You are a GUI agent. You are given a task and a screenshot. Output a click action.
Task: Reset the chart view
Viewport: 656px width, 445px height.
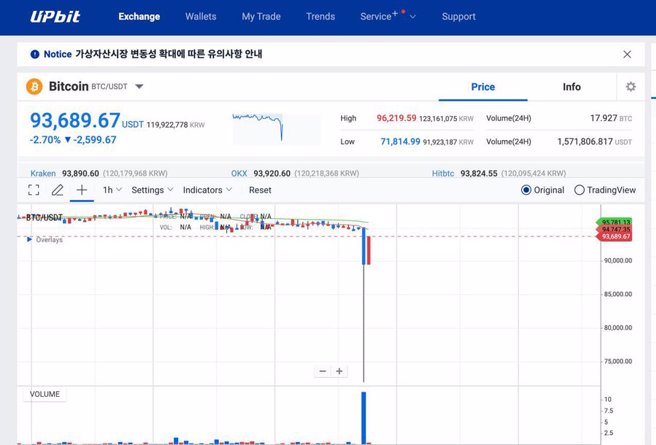point(260,190)
